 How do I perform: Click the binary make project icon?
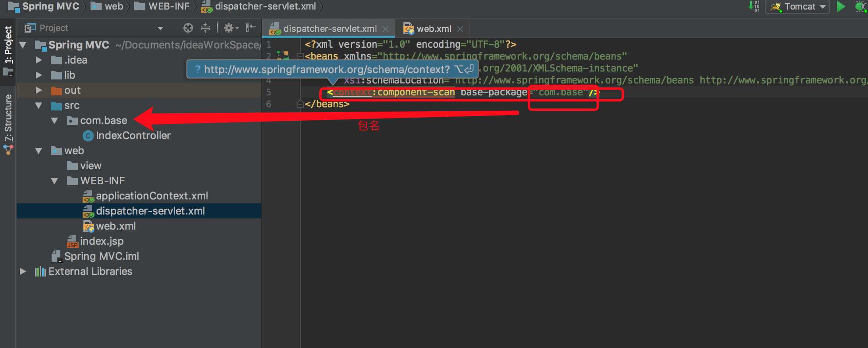[754, 6]
